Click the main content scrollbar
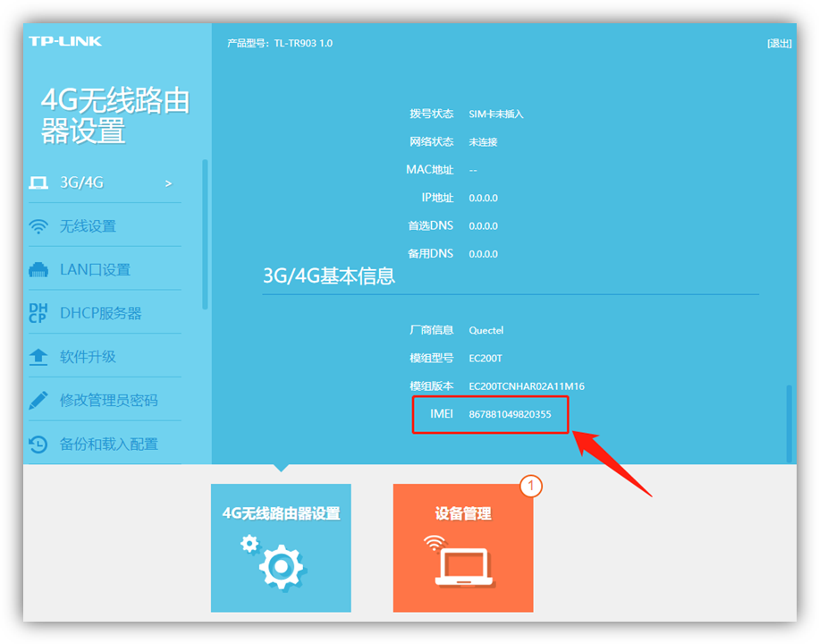The image size is (819, 644). click(789, 424)
